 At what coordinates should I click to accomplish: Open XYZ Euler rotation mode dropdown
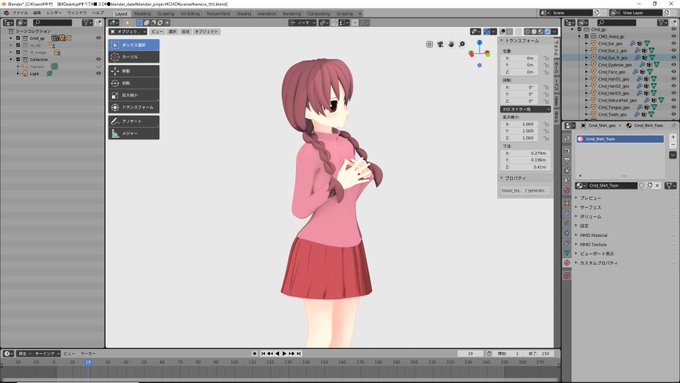(x=525, y=109)
